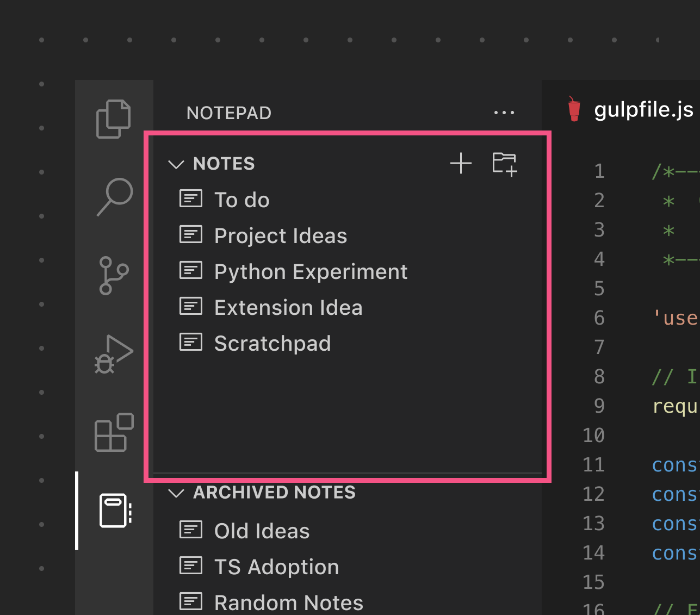Open the Extensions view
Viewport: 700px width, 615px height.
click(114, 432)
